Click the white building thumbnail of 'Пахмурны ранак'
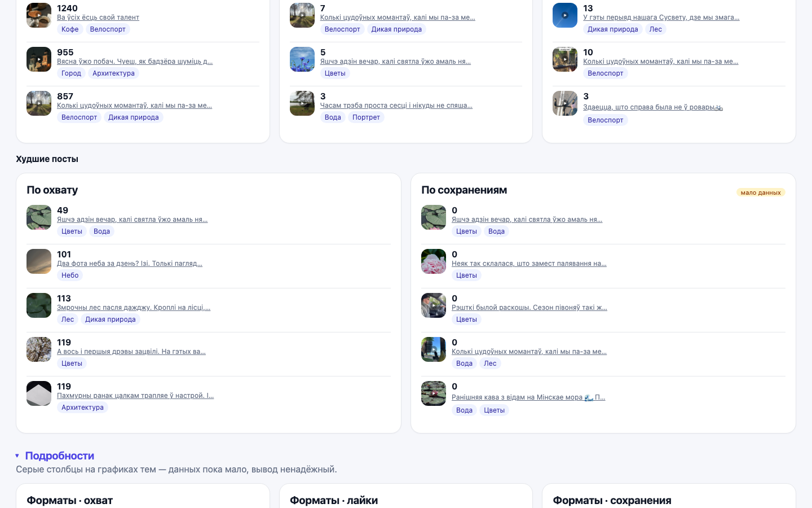Screen dimensions: 812x508 pyautogui.click(x=39, y=393)
